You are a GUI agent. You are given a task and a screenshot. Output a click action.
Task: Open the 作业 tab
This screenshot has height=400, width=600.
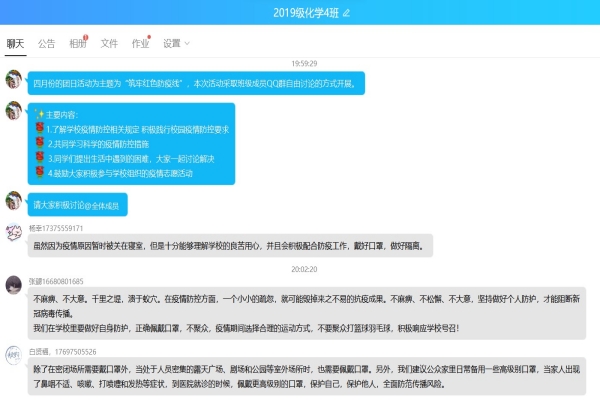140,43
